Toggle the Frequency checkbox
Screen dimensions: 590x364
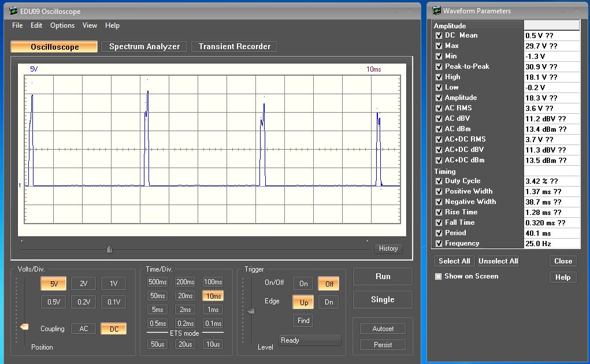(439, 243)
